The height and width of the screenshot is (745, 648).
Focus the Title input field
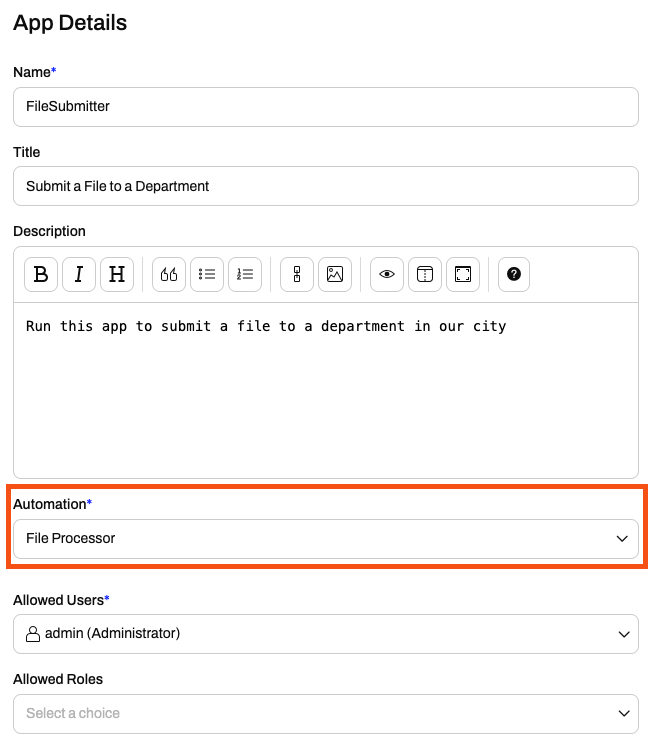[x=326, y=186]
